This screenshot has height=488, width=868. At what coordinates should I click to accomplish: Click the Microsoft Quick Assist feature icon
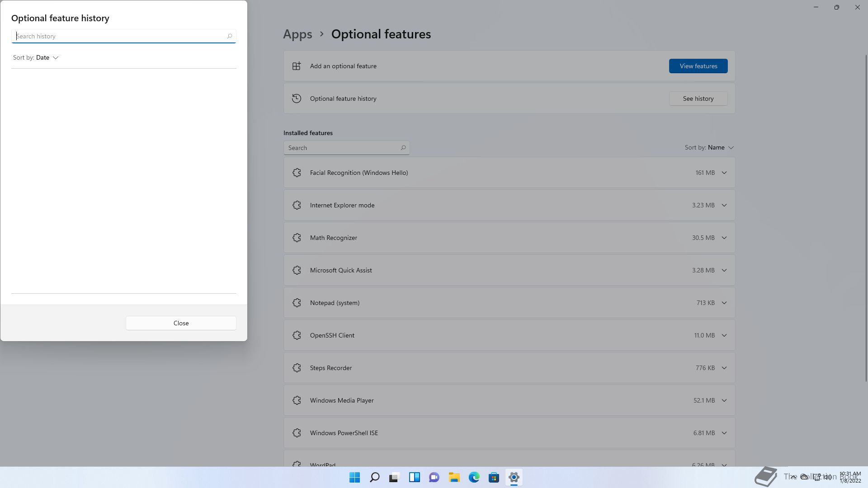tap(297, 270)
